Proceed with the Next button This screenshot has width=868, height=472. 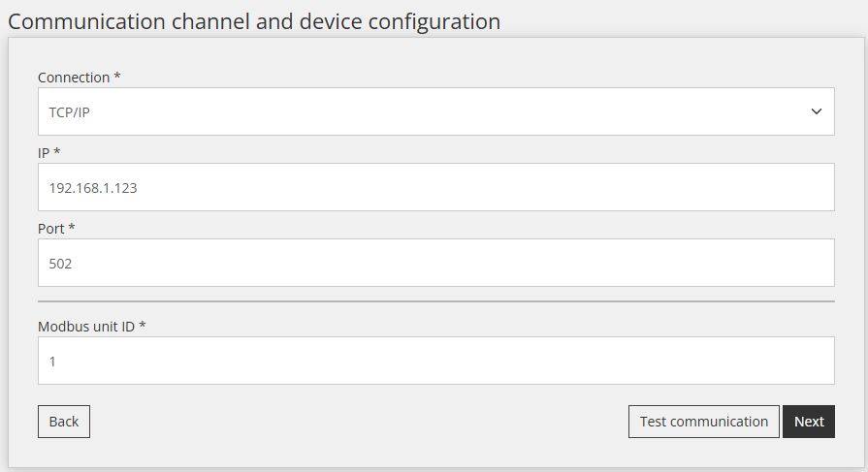click(808, 422)
